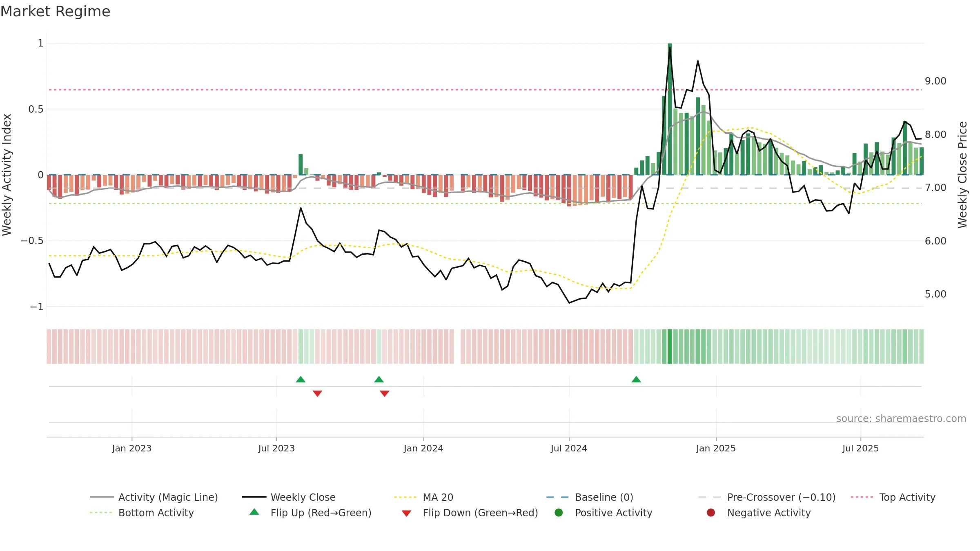Image resolution: width=980 pixels, height=551 pixels.
Task: Click the Weekly Activity Index axis title
Action: (7, 175)
